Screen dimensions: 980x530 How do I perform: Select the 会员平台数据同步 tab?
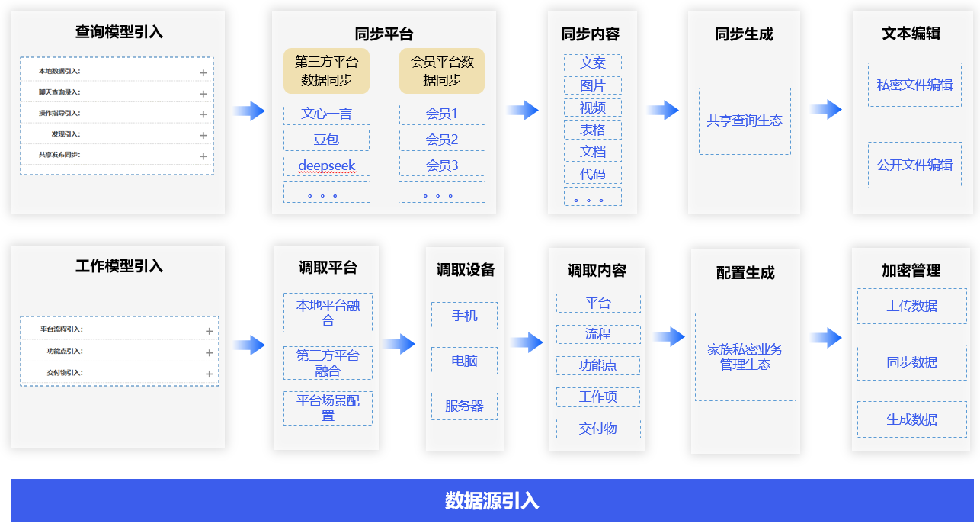[x=442, y=71]
